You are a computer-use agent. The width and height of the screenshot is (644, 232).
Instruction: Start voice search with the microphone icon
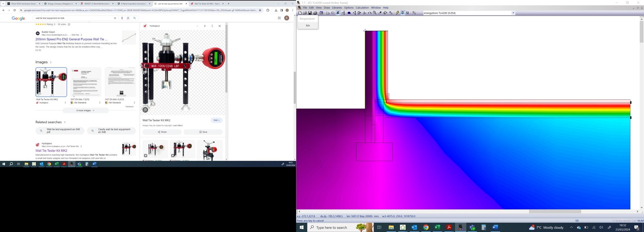[122, 18]
